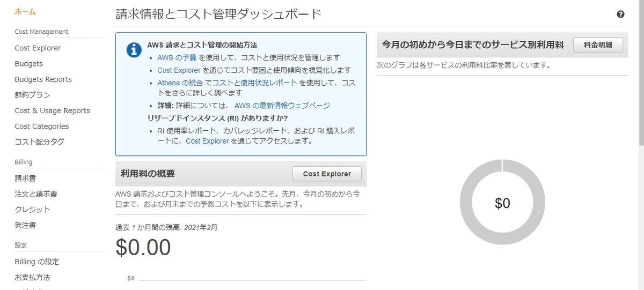This screenshot has height=290, width=644.
Task: Click the $0 donut chart
Action: [502, 203]
